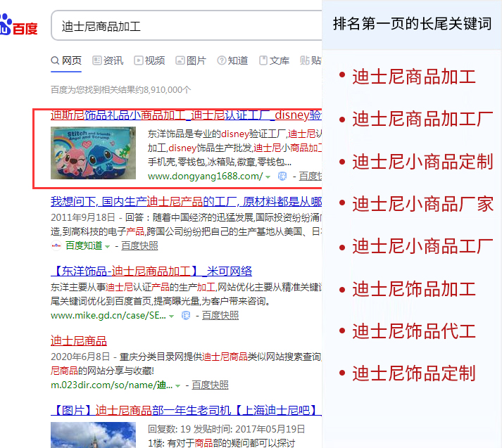Click the 贴吧 tab icon

[x=304, y=60]
